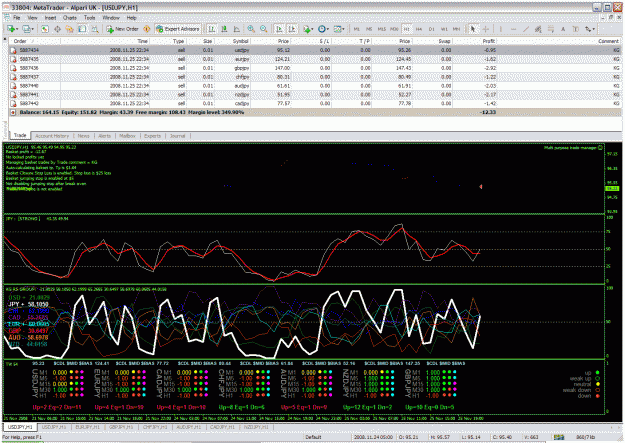Toggle chart Auto Scroll

tap(279, 29)
